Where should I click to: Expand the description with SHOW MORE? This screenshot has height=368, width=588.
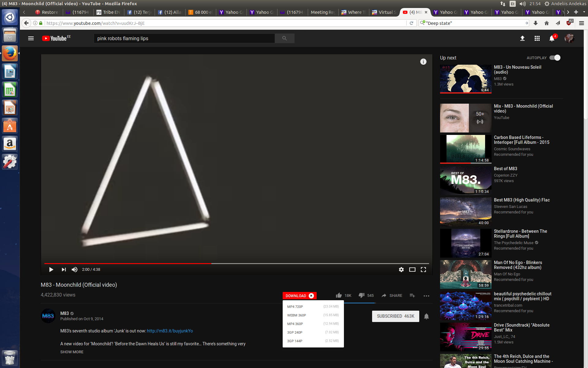(72, 352)
